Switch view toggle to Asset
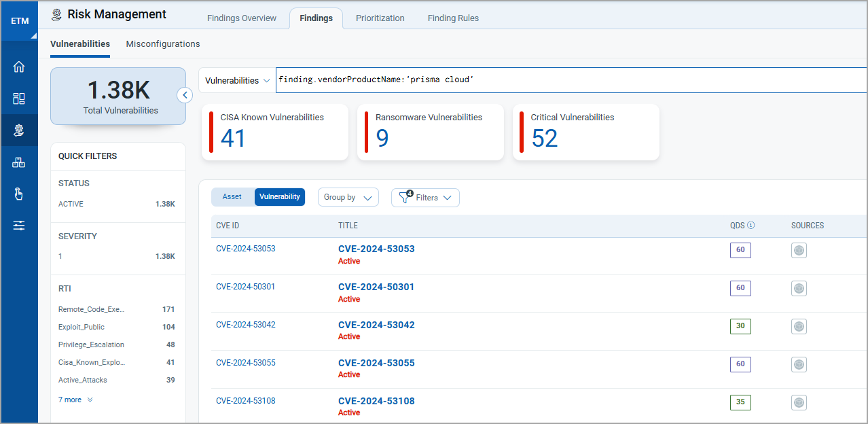Viewport: 868px width, 424px height. pos(232,197)
